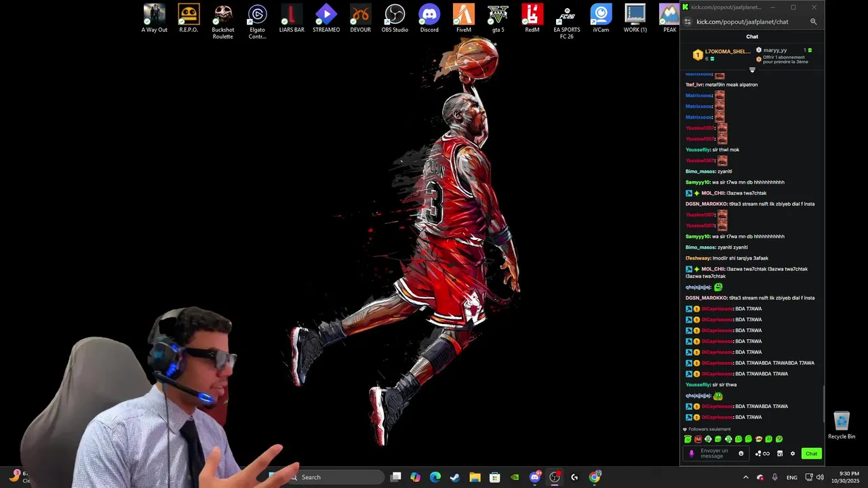
Task: Select the Buckshot Roulette desktop icon
Action: click(223, 22)
